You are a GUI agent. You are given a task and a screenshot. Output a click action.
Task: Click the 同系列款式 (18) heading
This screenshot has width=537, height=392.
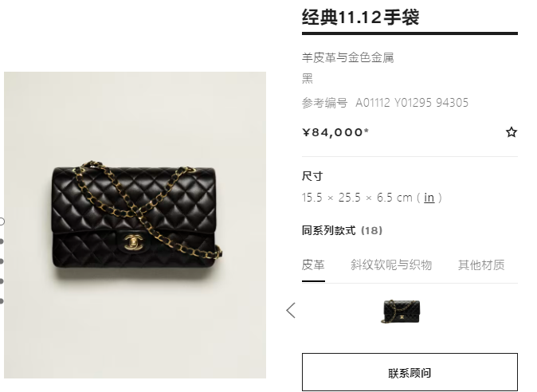(342, 230)
